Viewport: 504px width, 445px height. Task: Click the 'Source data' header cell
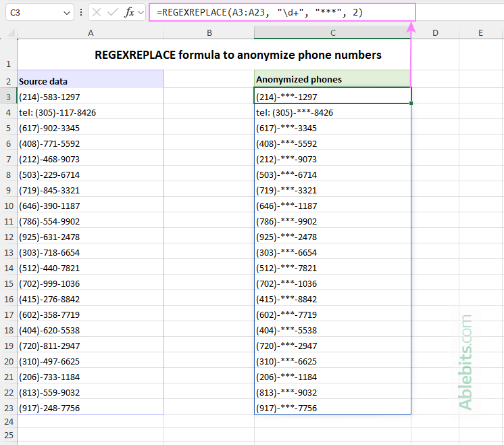click(x=91, y=79)
